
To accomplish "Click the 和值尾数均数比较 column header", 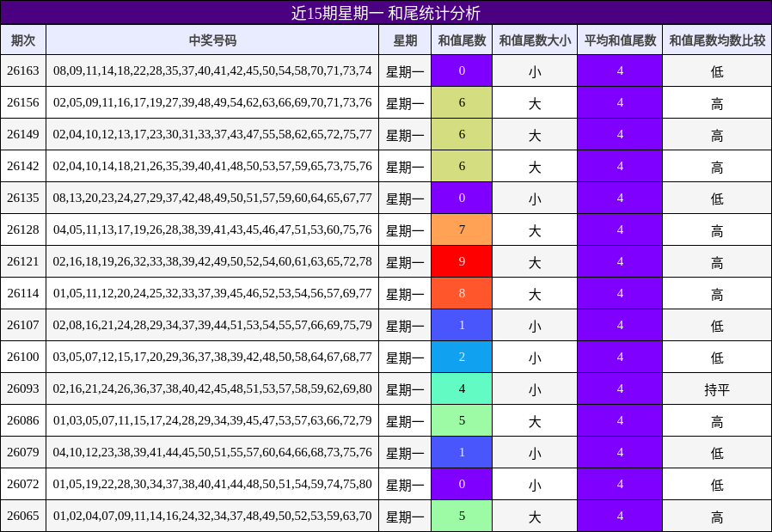I will (717, 40).
